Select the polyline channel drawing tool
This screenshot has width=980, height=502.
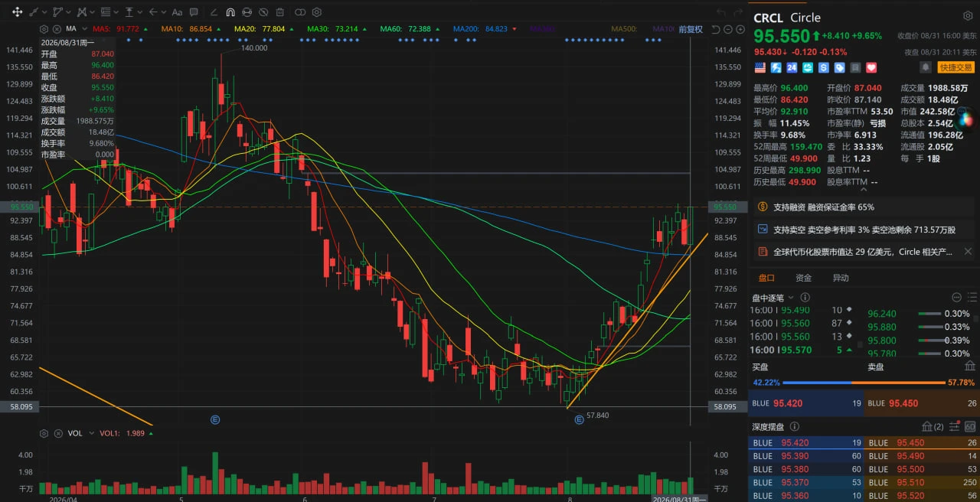pos(58,12)
